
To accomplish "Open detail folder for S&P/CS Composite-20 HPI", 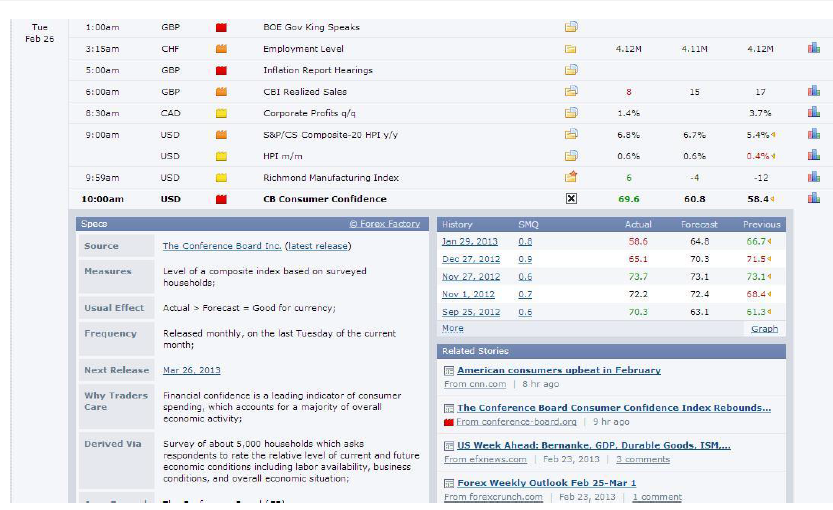I will (571, 134).
